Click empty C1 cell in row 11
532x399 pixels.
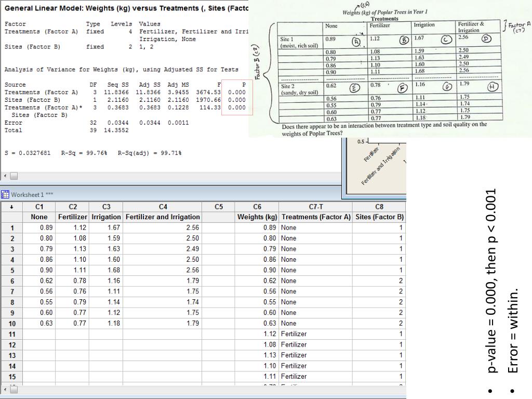click(x=39, y=334)
